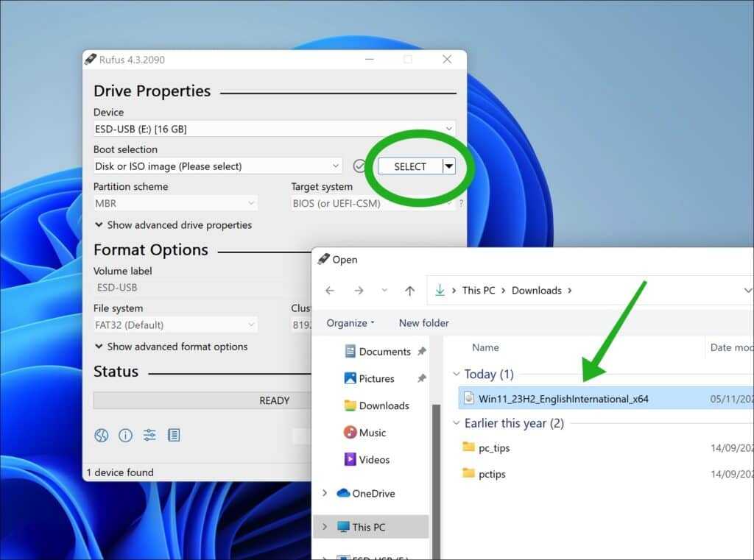Sort files by Date modified column
The image size is (754, 560).
tap(731, 347)
